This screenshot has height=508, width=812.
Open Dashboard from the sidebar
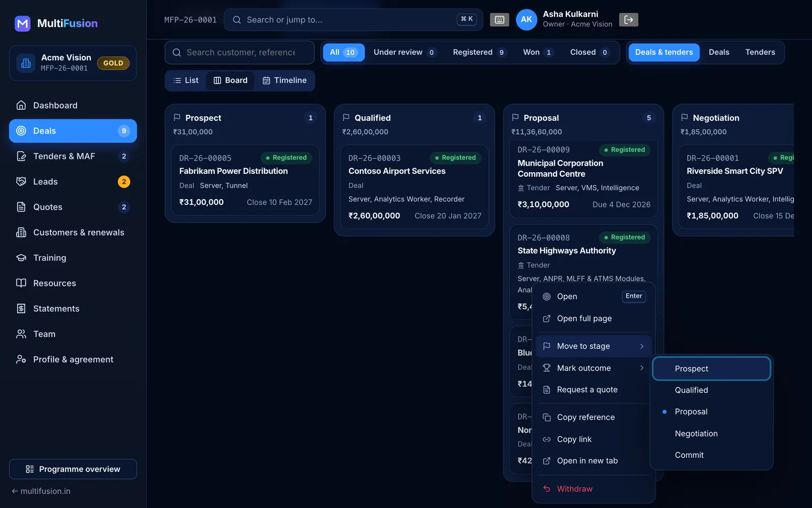click(73, 106)
